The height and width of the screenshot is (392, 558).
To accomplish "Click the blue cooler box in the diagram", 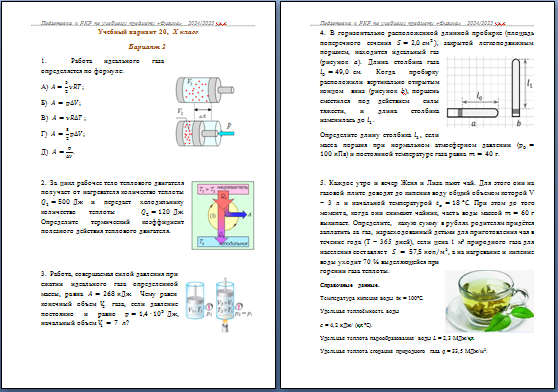I will coord(223,242).
